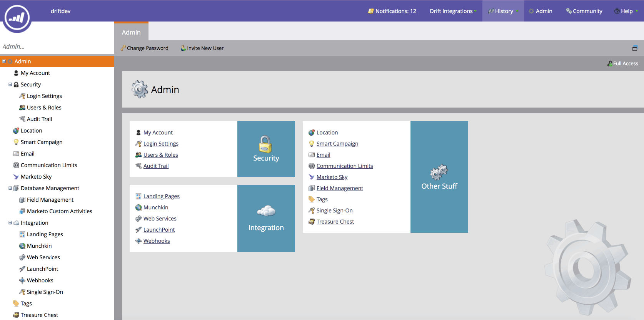Select Email in the sidebar tree
The image size is (644, 320).
click(28, 154)
